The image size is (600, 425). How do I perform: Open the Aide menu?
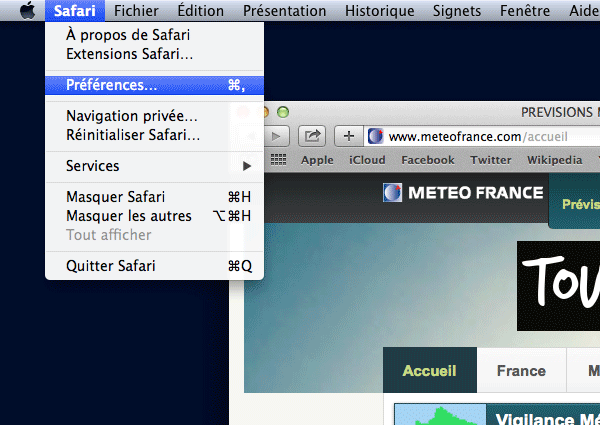[x=584, y=11]
